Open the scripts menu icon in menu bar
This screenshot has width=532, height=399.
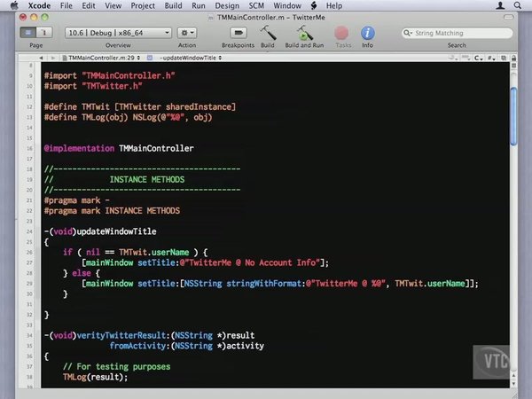pos(314,5)
